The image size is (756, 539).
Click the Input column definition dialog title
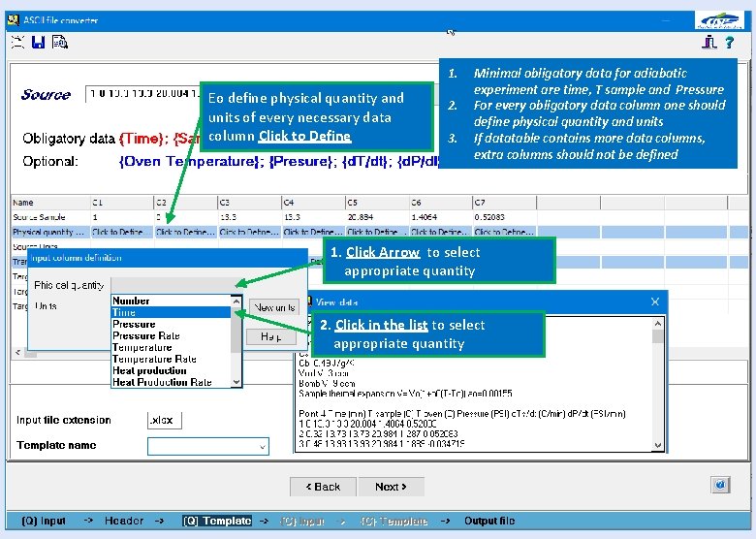76,258
